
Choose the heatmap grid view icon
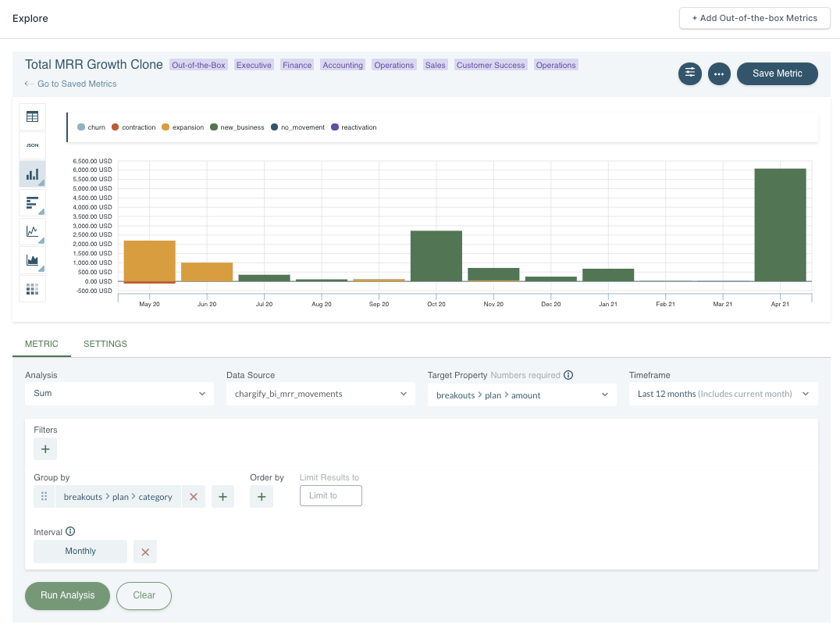point(32,288)
